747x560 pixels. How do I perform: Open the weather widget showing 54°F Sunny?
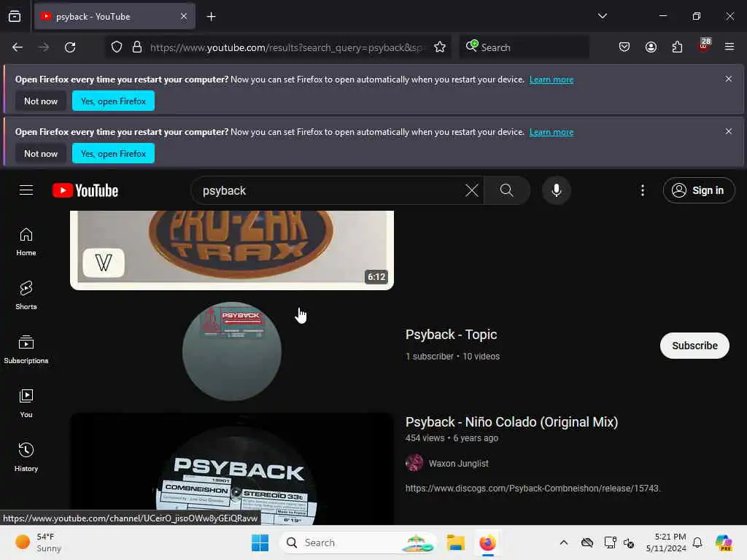pyautogui.click(x=38, y=542)
